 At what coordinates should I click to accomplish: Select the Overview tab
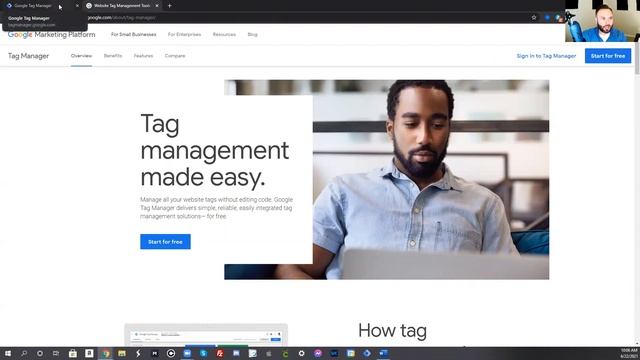pyautogui.click(x=81, y=56)
